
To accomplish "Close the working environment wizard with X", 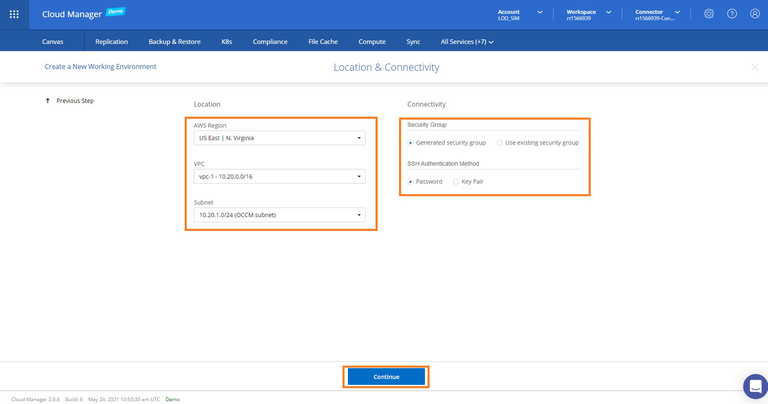I will click(x=755, y=67).
